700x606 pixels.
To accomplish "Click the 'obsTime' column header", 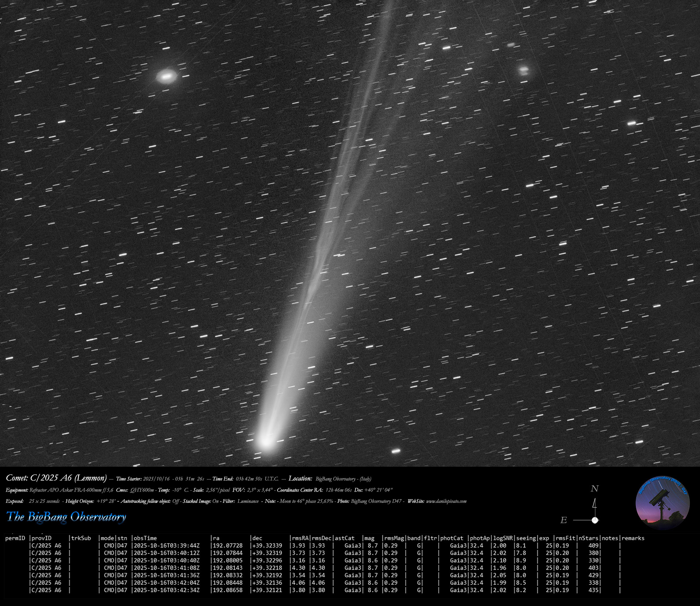I will tap(145, 538).
